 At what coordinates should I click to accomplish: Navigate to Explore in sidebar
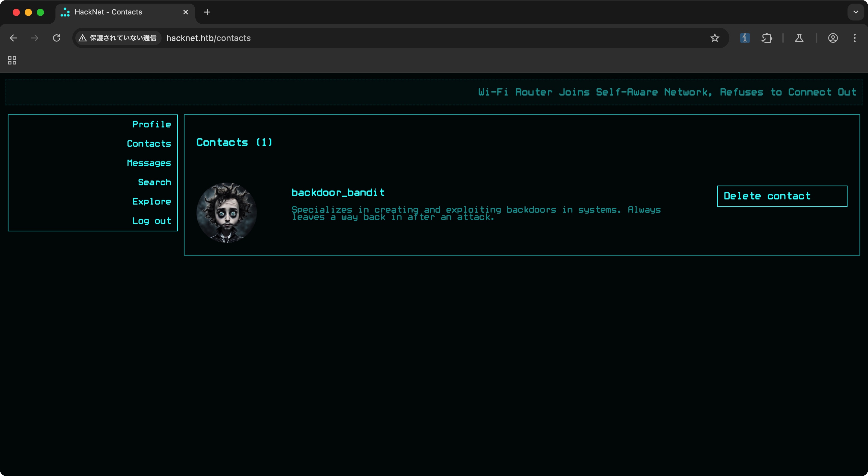pyautogui.click(x=151, y=202)
